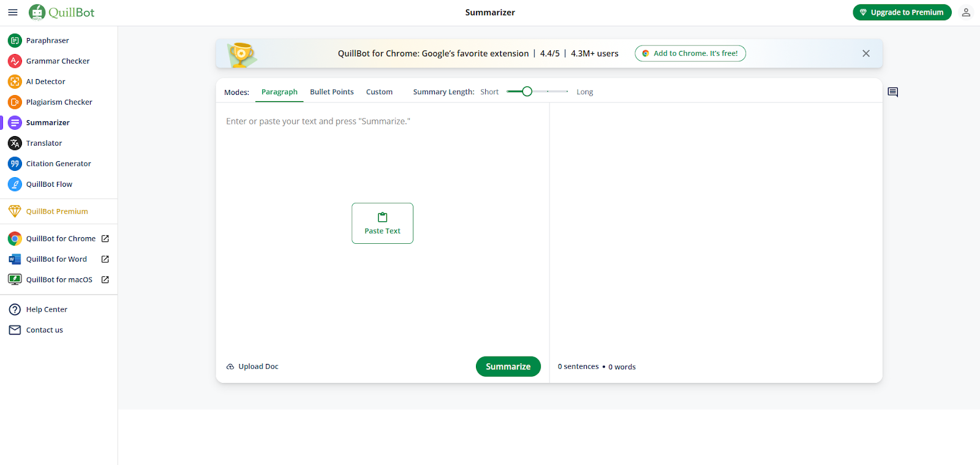
Task: Open Plagiarism Checker sidebar label
Action: 59,102
